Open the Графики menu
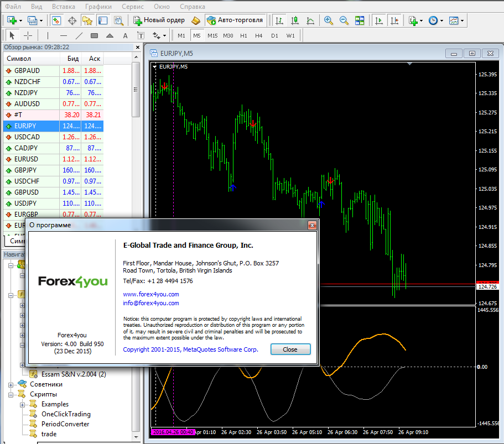This screenshot has width=504, height=444. click(98, 7)
